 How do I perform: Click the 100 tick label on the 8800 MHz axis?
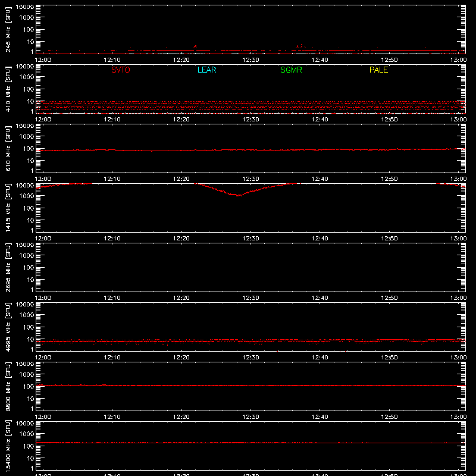click(x=29, y=387)
